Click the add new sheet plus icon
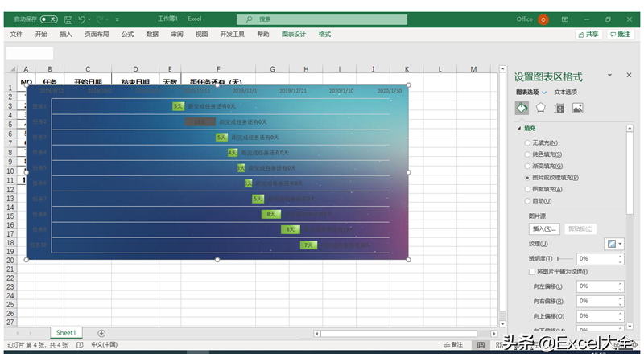This screenshot has width=644, height=362. [x=101, y=333]
